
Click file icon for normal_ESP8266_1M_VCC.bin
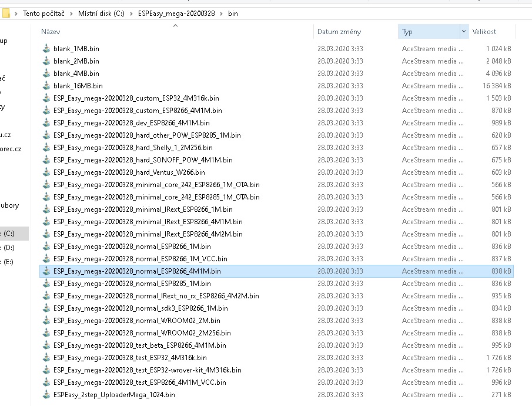[x=46, y=259]
